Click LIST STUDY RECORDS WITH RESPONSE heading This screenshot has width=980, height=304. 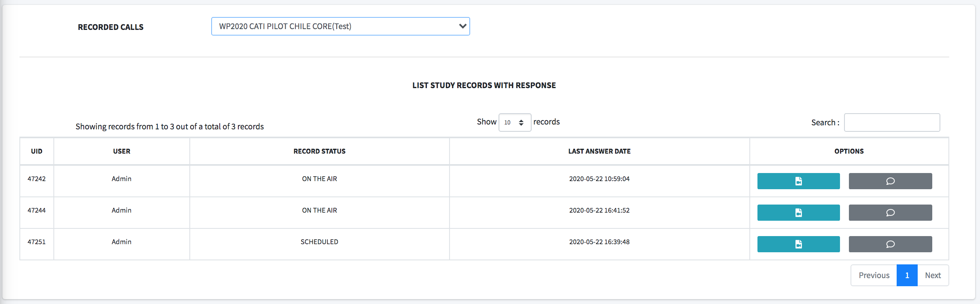pyautogui.click(x=484, y=85)
